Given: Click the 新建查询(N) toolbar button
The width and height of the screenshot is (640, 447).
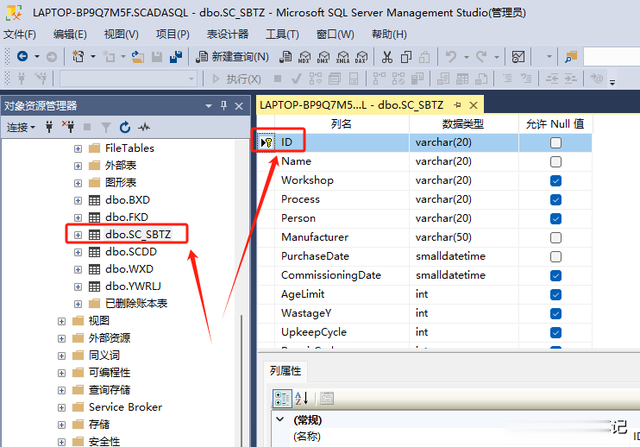Looking at the screenshot, I should click(232, 57).
